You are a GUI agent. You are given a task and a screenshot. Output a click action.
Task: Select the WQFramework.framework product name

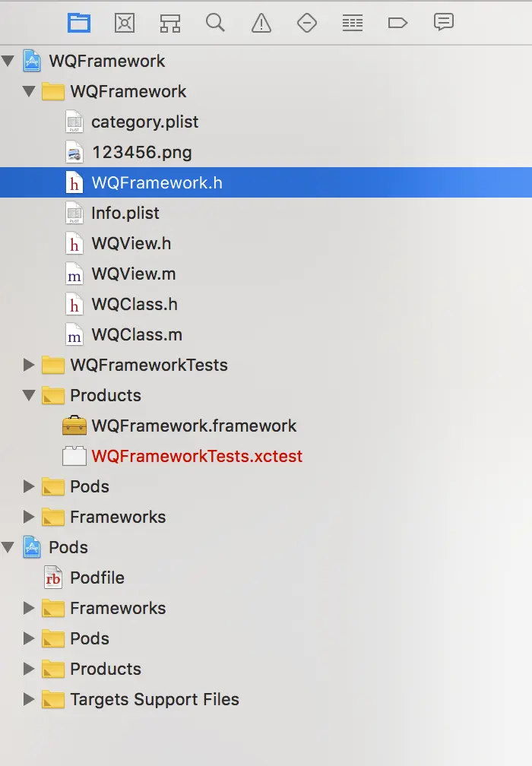194,426
